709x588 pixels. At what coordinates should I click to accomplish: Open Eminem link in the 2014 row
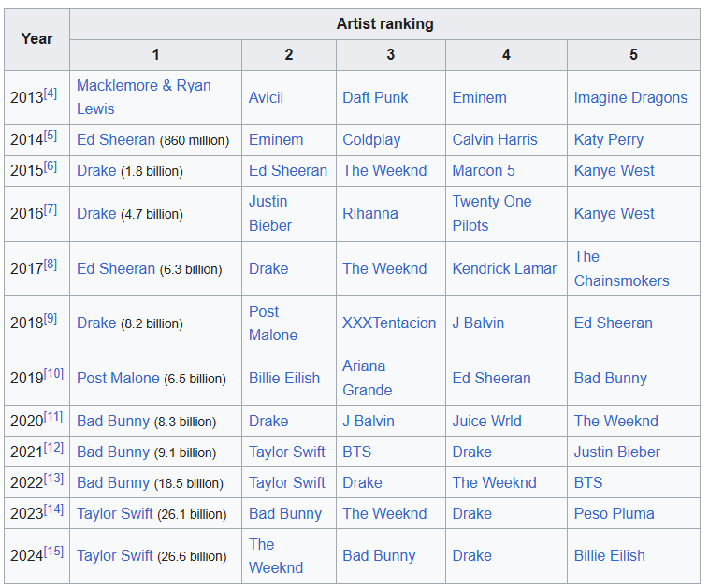pos(276,139)
